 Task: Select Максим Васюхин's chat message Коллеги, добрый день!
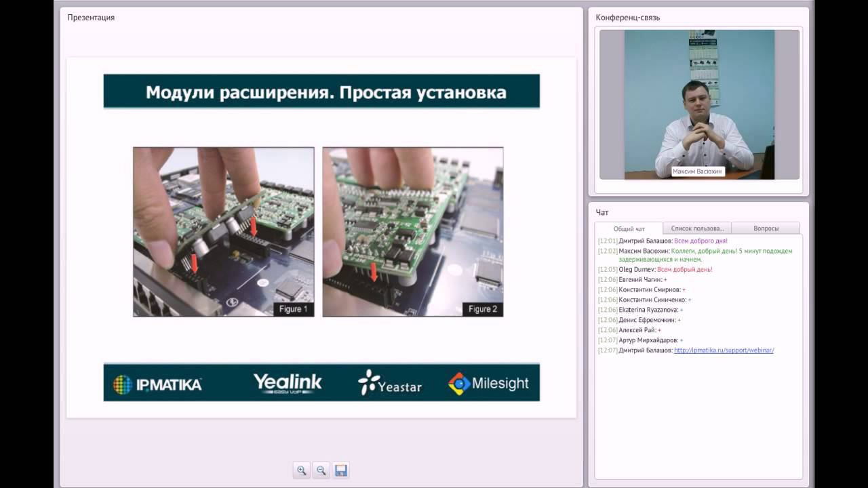click(x=695, y=255)
